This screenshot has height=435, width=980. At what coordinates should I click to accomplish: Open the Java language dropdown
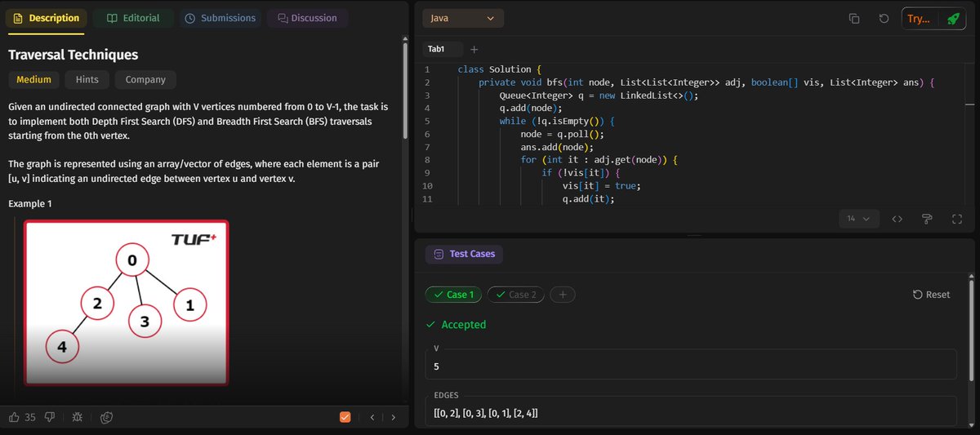click(x=463, y=18)
